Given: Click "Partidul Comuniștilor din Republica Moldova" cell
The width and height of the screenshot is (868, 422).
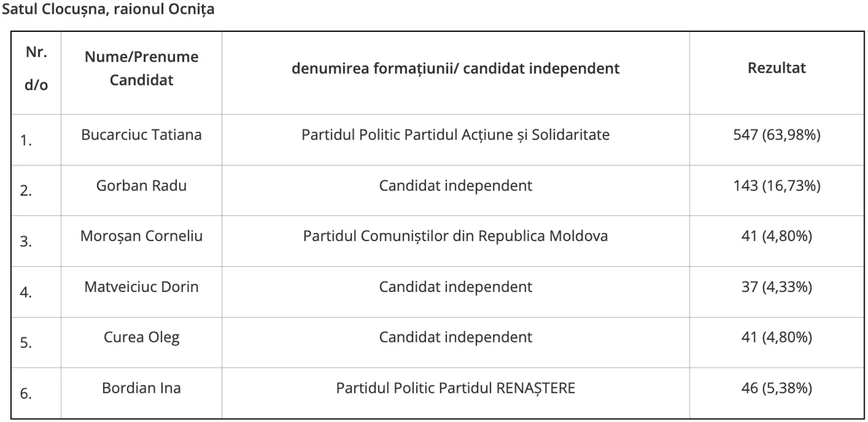Looking at the screenshot, I should click(455, 236).
